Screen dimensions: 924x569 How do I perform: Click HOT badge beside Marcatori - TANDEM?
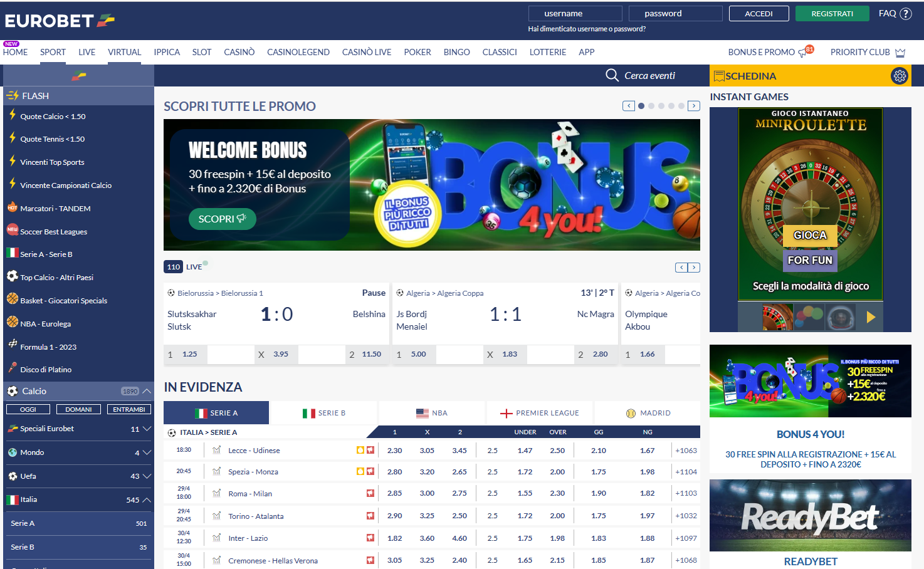coord(13,207)
